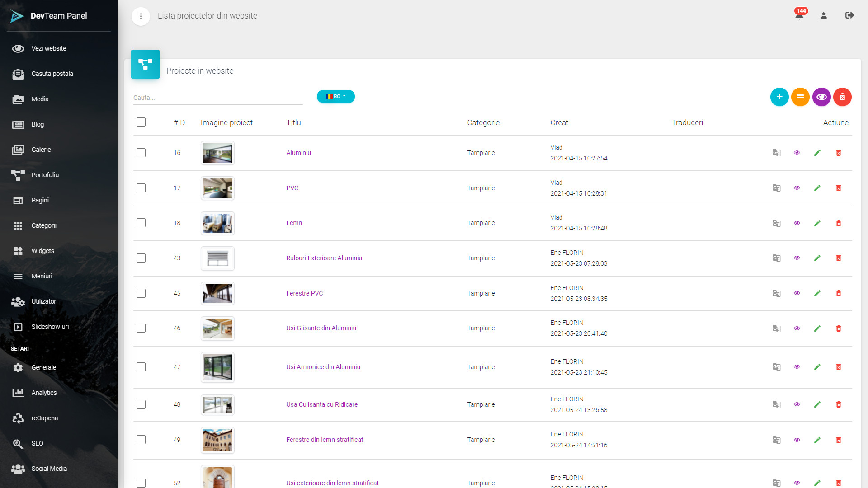The width and height of the screenshot is (868, 488).
Task: Open the user profile icon
Action: point(824,16)
